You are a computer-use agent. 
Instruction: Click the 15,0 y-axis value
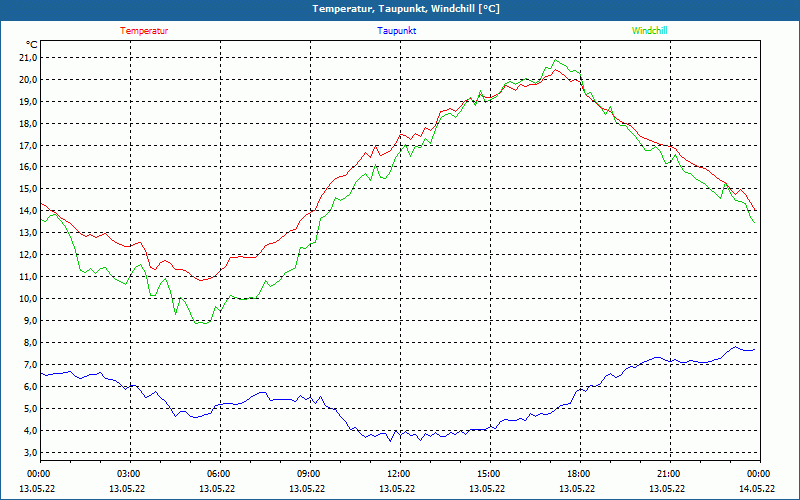click(29, 189)
